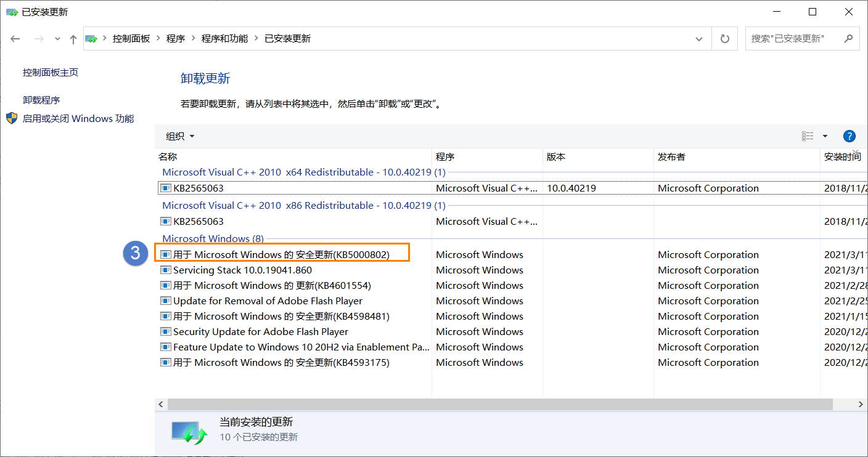
Task: Sort by 发布者 column header
Action: click(x=737, y=157)
